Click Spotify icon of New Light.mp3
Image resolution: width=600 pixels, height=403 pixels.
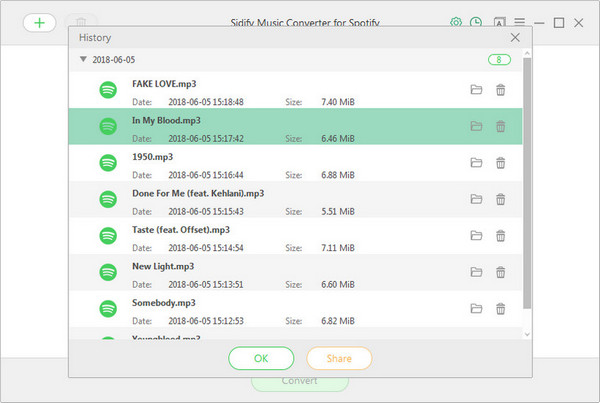pos(108,272)
